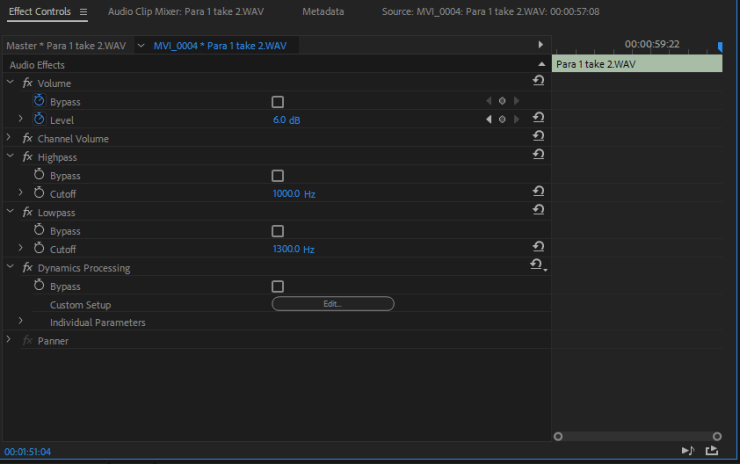
Task: Click the export/send icon at bottom right
Action: coord(712,451)
